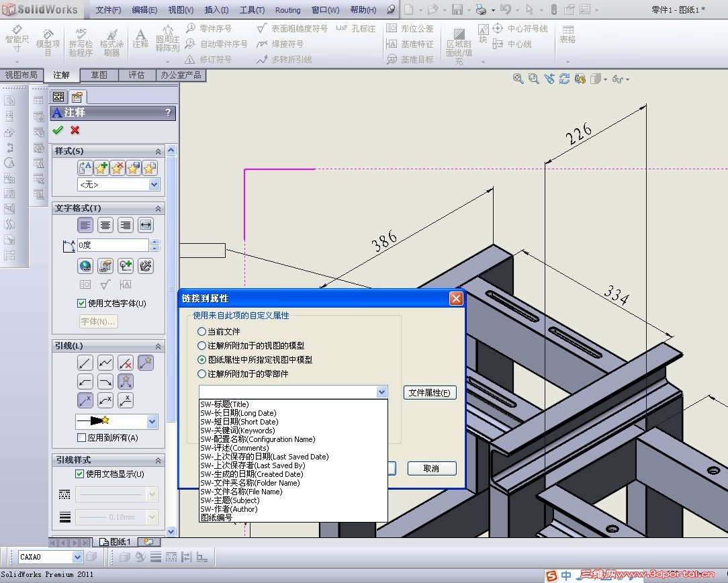The width and height of the screenshot is (728, 583).
Task: Open the 图纸1 sheet tab
Action: point(115,541)
